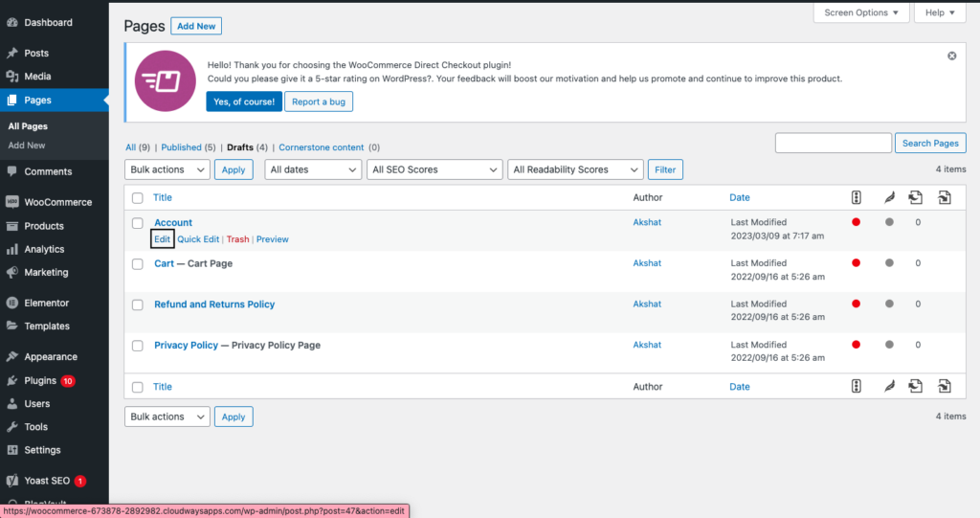Check the Cart page checkbox
Viewport: 980px width, 518px height.
pyautogui.click(x=138, y=264)
